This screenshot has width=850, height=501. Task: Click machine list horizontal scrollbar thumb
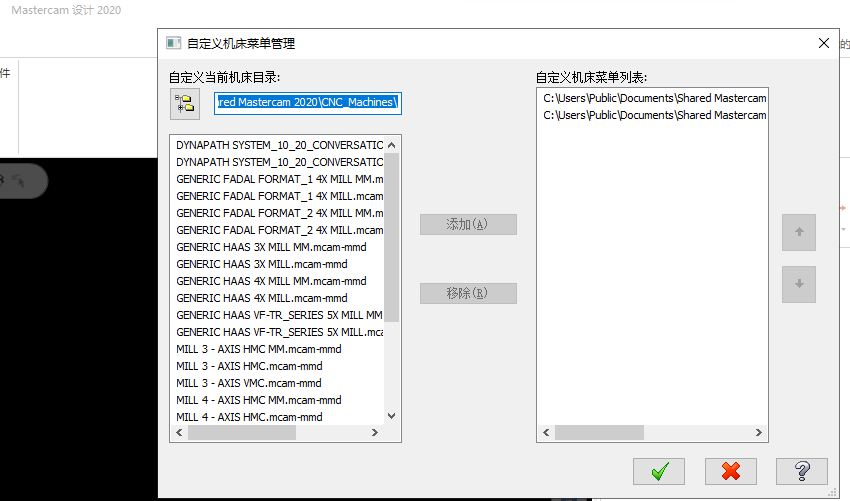point(242,433)
